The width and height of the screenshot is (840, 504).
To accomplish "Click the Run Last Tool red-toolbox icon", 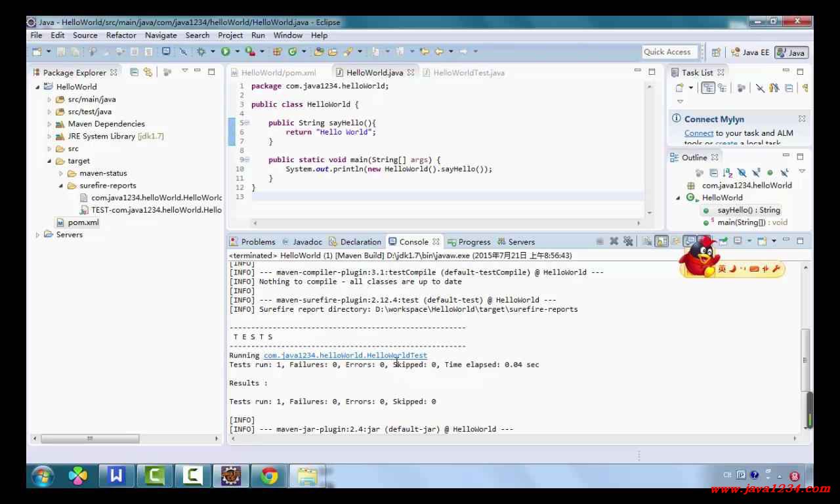I will (x=250, y=52).
